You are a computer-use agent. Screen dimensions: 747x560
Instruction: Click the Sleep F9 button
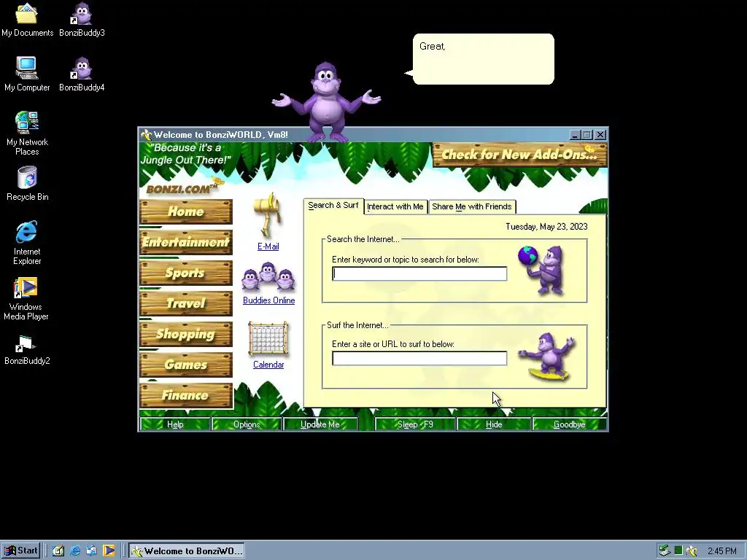point(415,424)
